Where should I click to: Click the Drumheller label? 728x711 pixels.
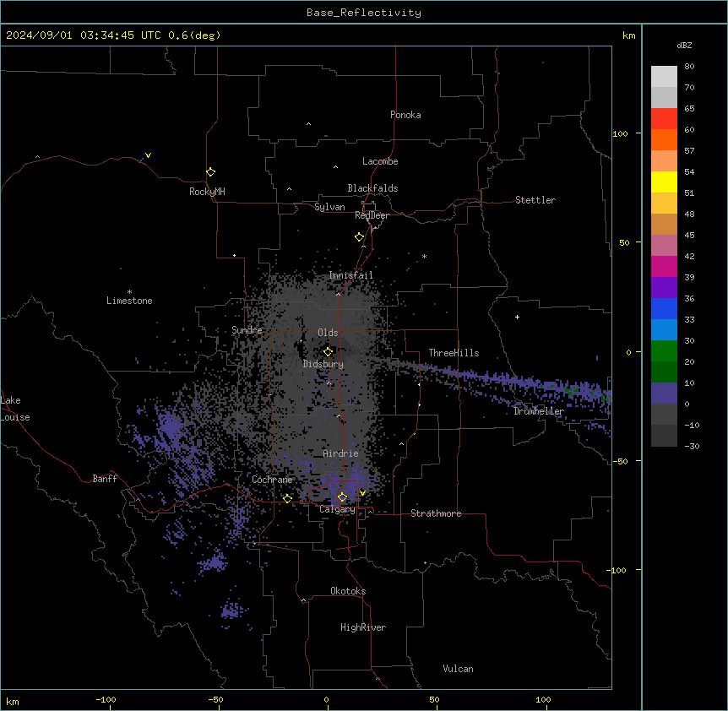tap(539, 411)
